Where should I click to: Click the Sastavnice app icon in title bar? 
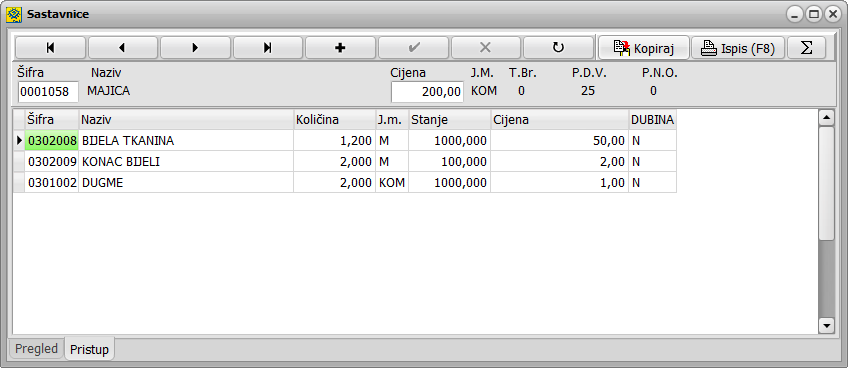pyautogui.click(x=14, y=14)
